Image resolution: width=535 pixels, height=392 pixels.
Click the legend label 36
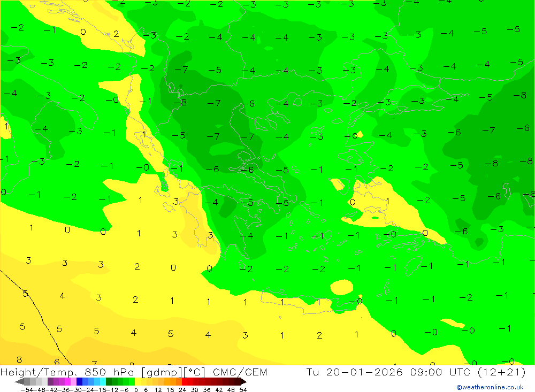pyautogui.click(x=207, y=390)
